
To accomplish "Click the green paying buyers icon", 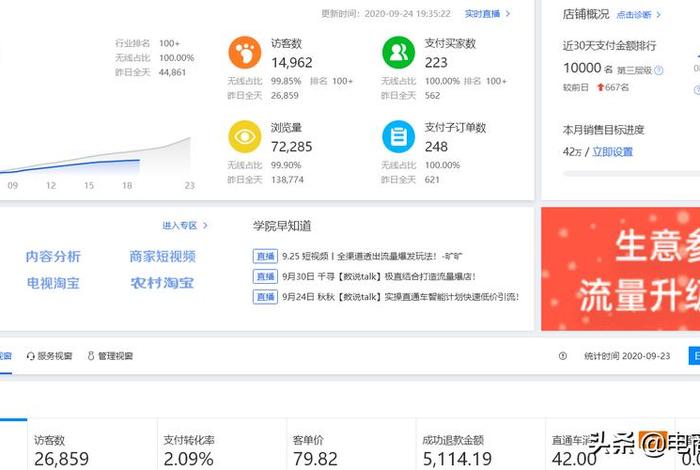I will click(399, 53).
